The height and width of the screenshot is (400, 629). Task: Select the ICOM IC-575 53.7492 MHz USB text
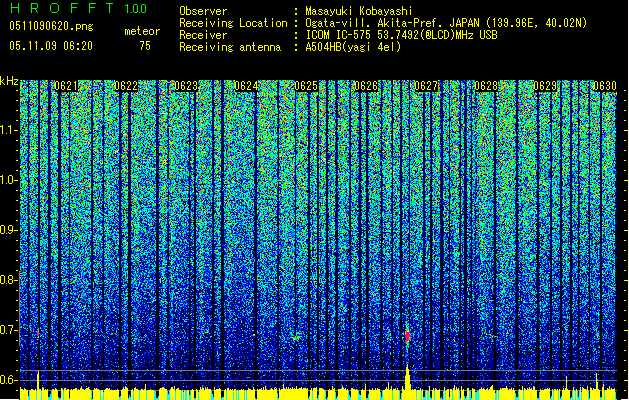401,35
